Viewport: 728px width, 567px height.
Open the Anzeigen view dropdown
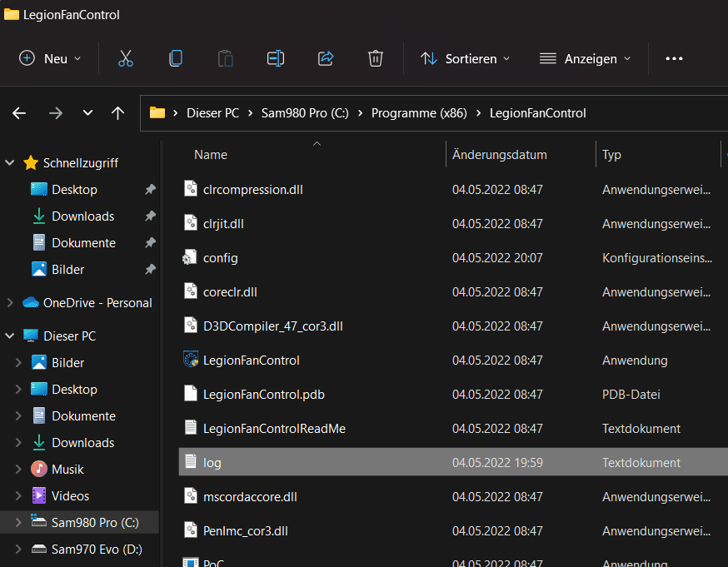pos(585,58)
